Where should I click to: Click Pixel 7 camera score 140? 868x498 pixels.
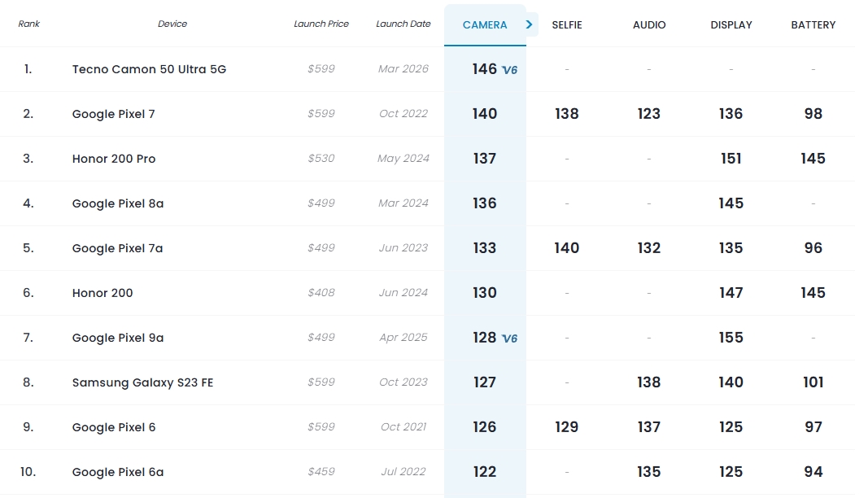pyautogui.click(x=485, y=114)
